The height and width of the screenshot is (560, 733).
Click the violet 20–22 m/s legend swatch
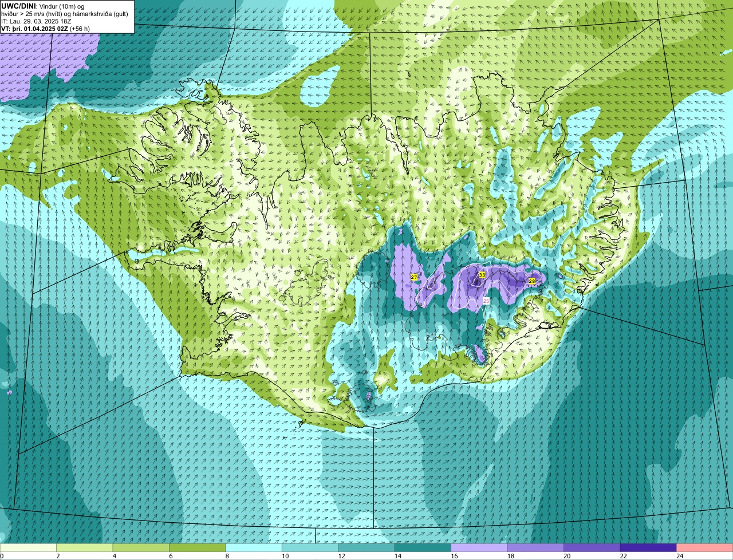[x=592, y=547]
